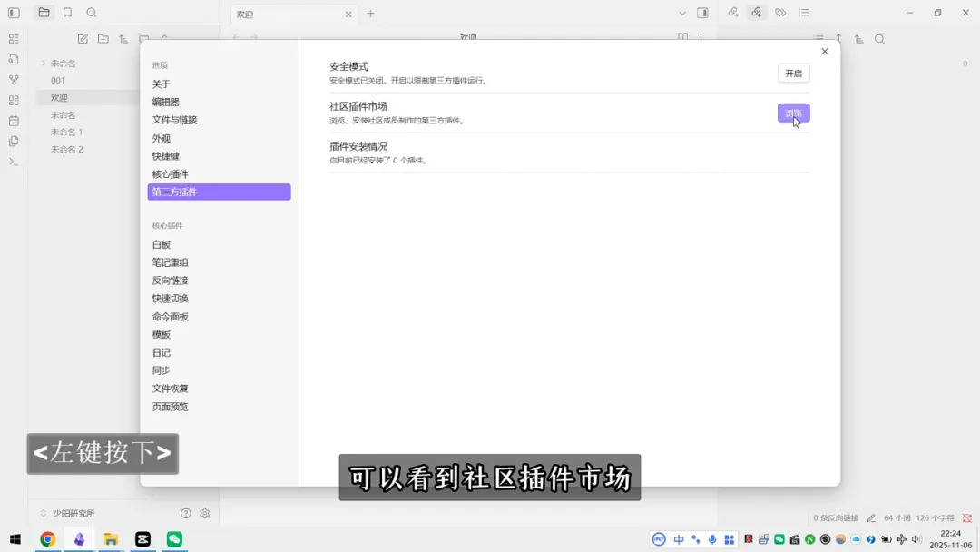
Task: Click 浏览 to browse community plugins
Action: click(x=791, y=113)
